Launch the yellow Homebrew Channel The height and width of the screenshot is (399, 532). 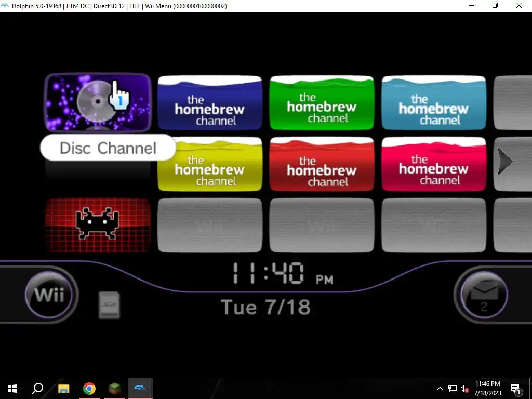click(x=210, y=164)
